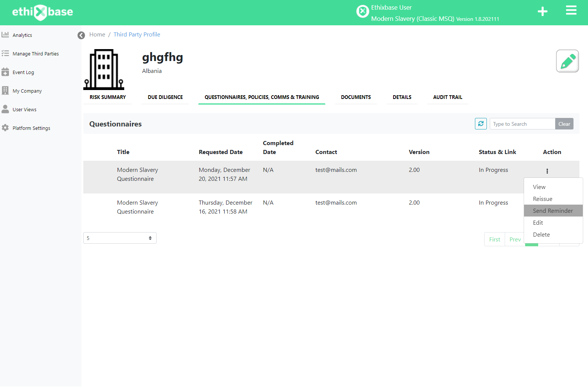Click the Ethixbase User avatar icon
Viewport: 588px width, 391px height.
pyautogui.click(x=363, y=12)
